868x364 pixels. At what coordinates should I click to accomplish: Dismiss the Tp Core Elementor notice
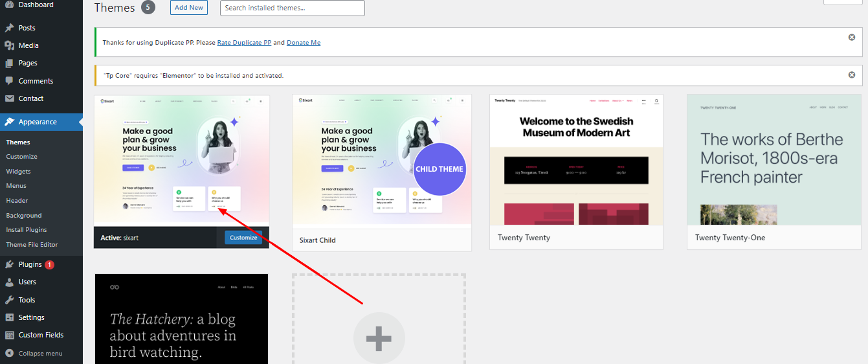point(852,74)
